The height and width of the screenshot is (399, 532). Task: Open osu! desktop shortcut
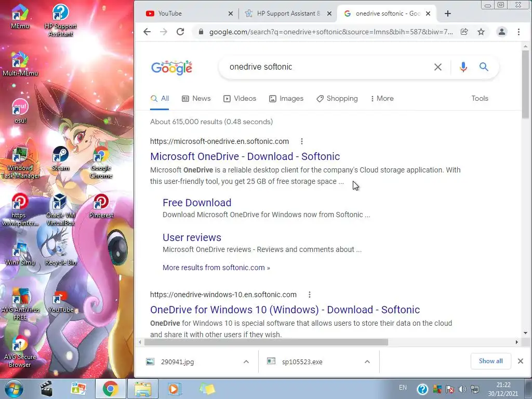(20, 111)
